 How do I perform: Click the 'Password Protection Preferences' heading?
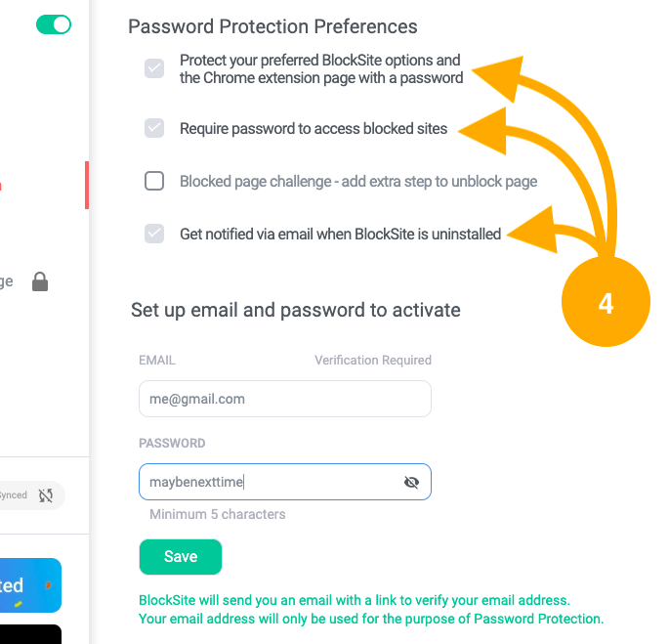272,26
